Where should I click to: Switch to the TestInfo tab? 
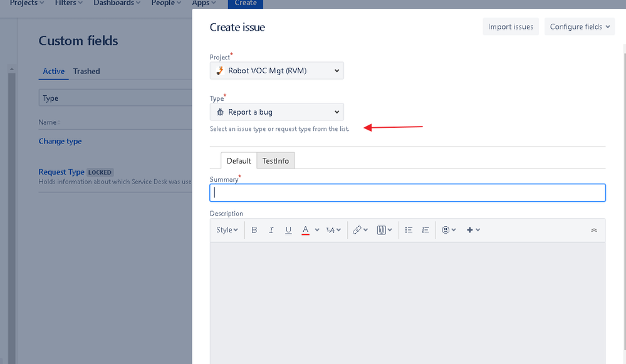[276, 161]
